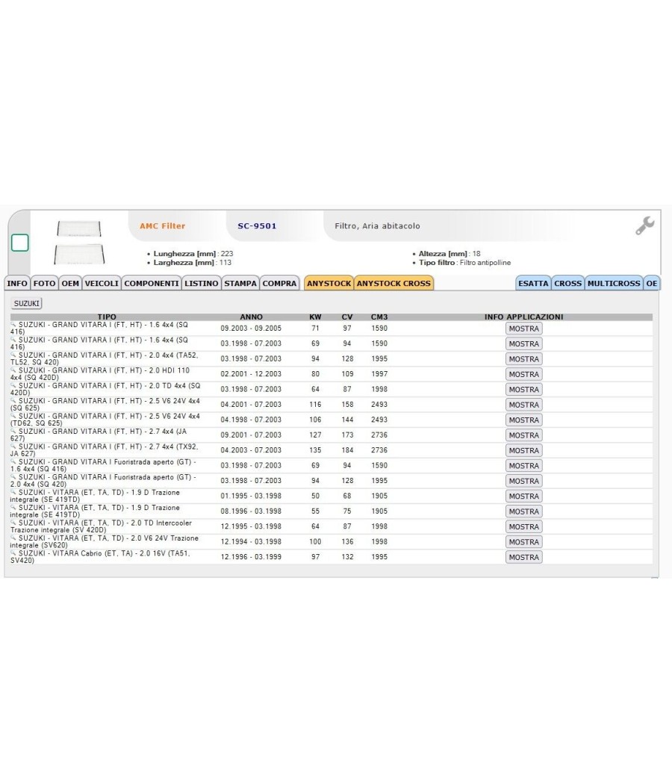Open the ANYSTOCK CROSS tab

(393, 284)
